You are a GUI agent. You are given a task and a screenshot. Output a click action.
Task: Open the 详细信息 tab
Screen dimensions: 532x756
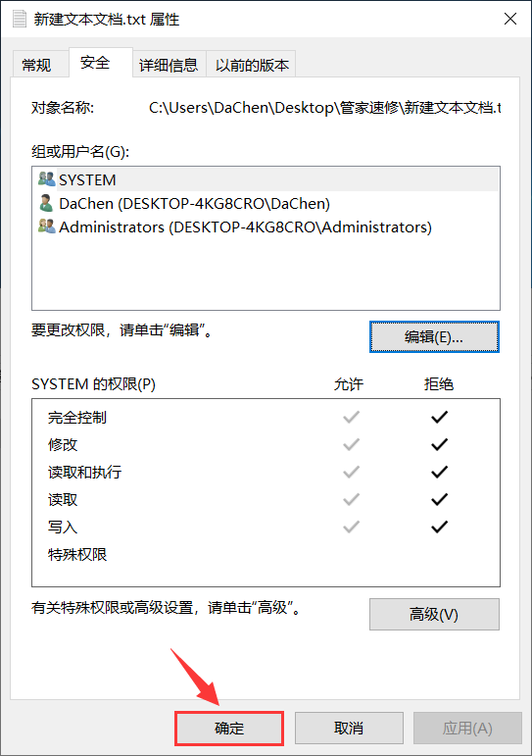pyautogui.click(x=169, y=64)
